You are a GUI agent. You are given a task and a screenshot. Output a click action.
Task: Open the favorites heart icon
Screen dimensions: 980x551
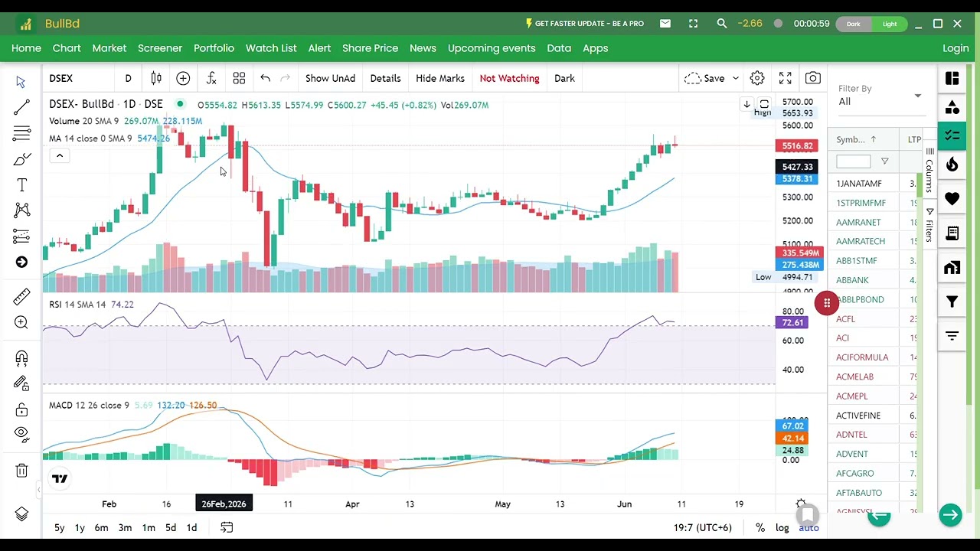tap(952, 199)
